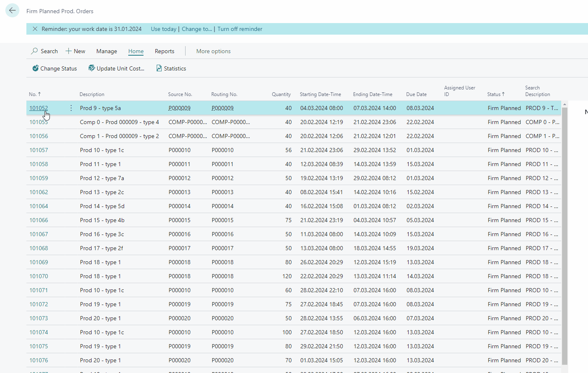Toggle sorting on the Status column
This screenshot has height=373, width=588.
point(496,94)
